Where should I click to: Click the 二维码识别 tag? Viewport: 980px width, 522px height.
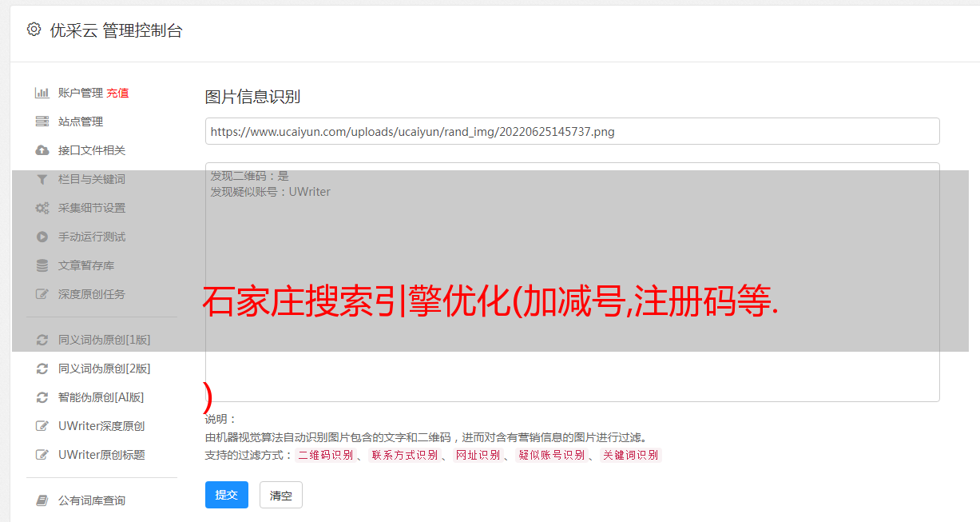click(x=326, y=455)
